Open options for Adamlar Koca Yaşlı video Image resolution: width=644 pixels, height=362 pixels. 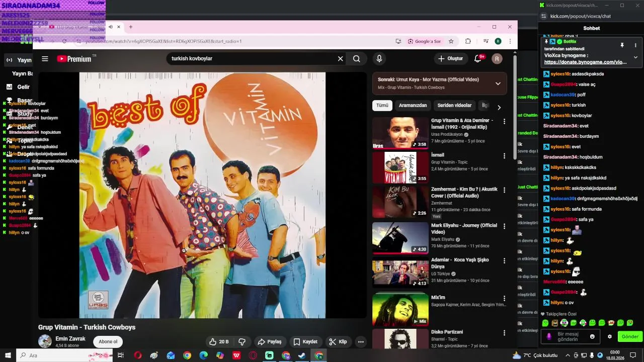[x=504, y=261]
